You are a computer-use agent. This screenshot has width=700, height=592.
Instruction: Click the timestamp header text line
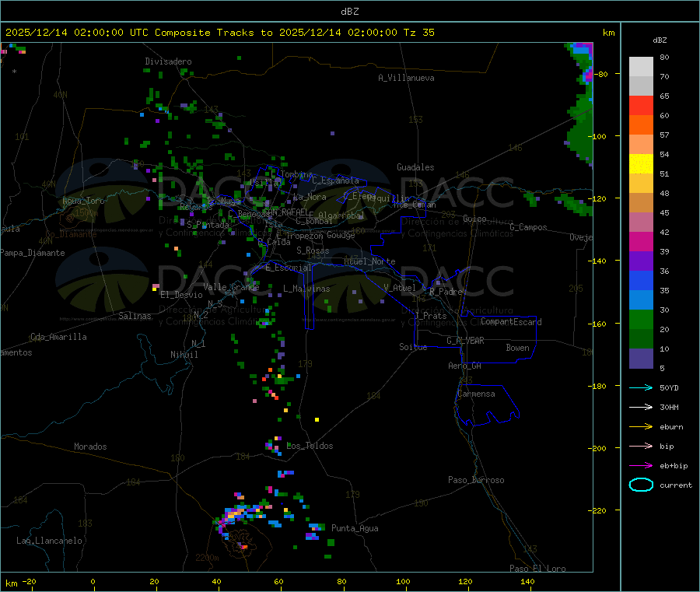tap(220, 33)
